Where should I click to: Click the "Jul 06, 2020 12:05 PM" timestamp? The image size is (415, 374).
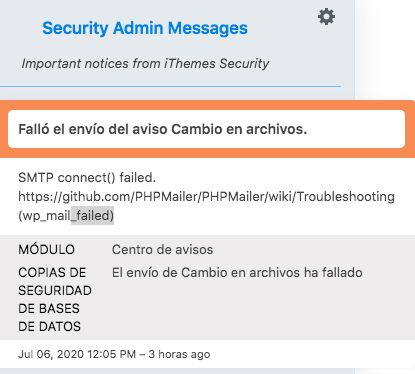(77, 354)
